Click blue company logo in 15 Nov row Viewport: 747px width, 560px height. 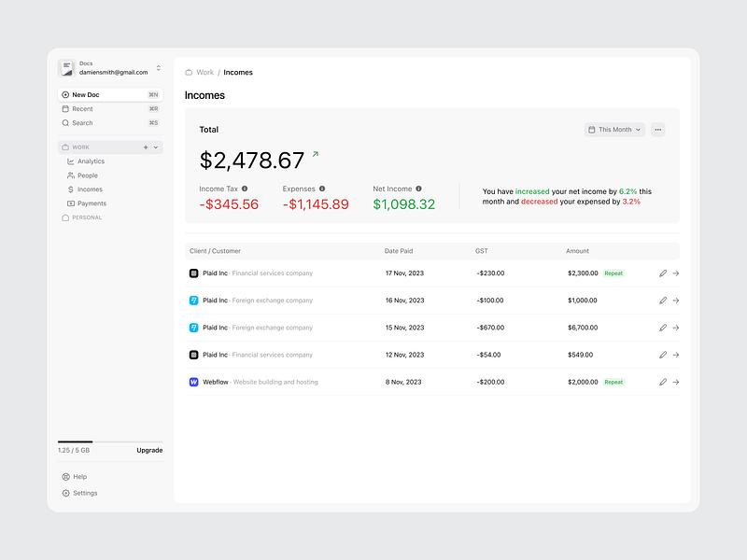194,328
